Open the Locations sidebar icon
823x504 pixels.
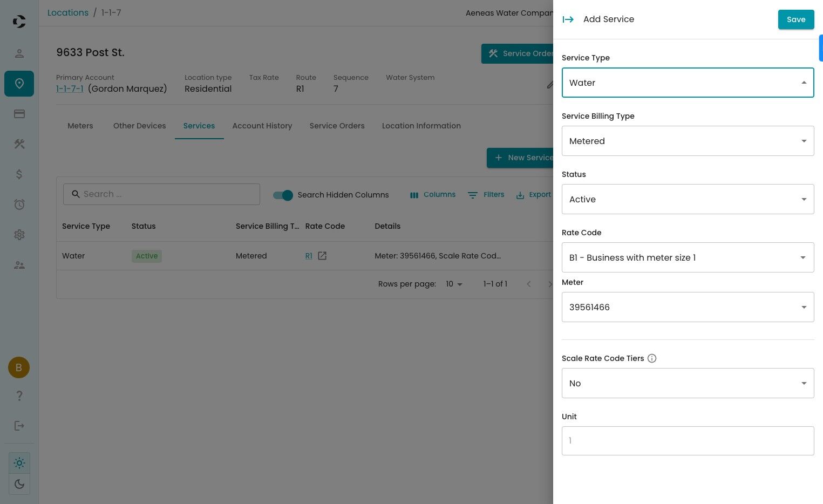(x=19, y=84)
